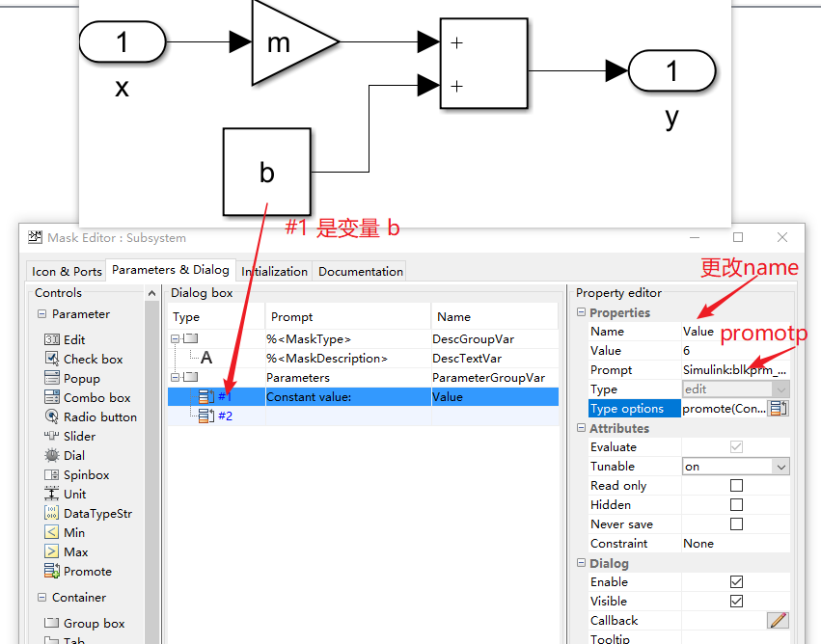This screenshot has width=821, height=644.
Task: Select the Constant value: prompt cell
Action: click(348, 397)
